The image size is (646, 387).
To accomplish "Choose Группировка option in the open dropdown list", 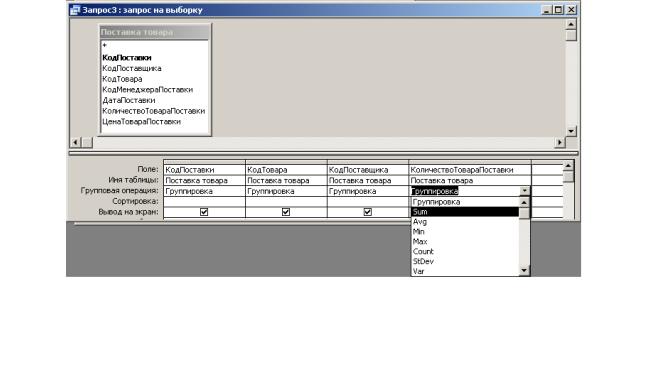I will pyautogui.click(x=465, y=202).
